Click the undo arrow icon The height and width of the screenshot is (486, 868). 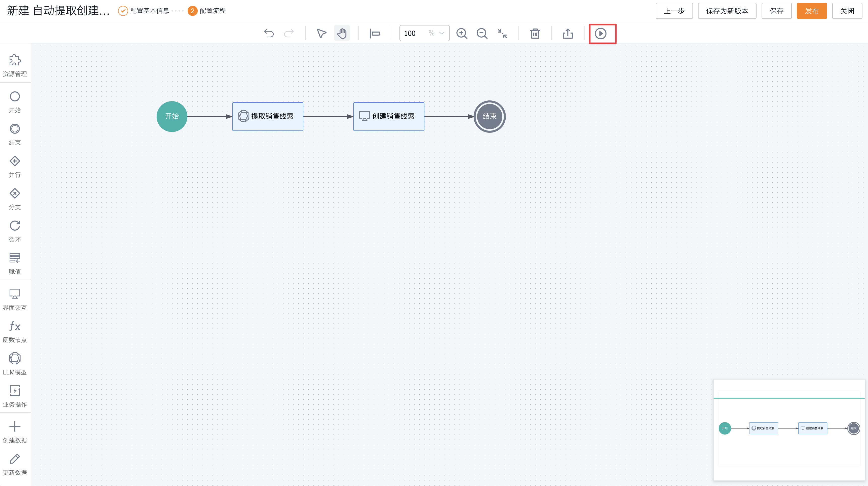point(269,33)
